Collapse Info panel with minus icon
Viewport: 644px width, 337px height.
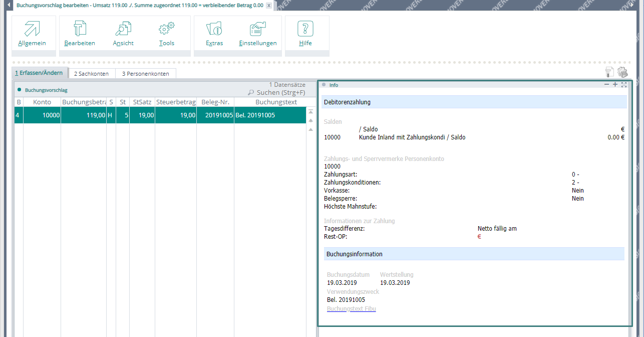[606, 85]
